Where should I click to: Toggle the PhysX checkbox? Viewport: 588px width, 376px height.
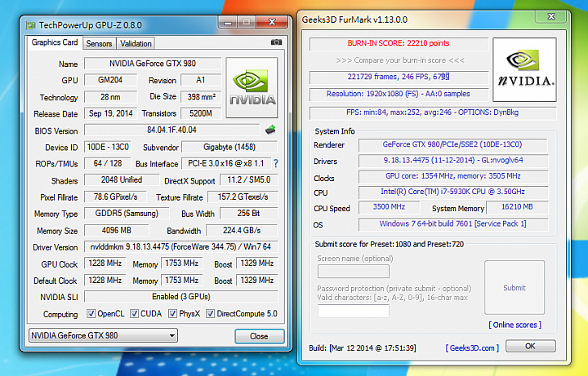[172, 313]
